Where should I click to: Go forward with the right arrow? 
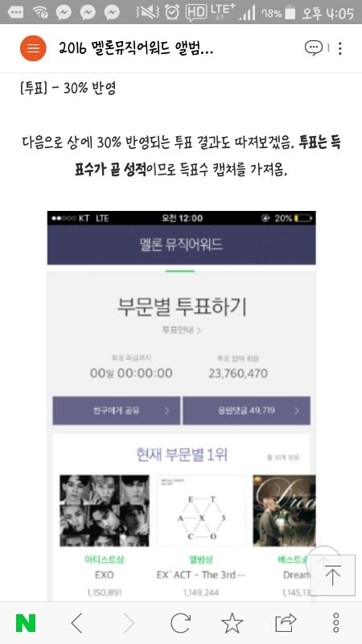click(x=129, y=623)
